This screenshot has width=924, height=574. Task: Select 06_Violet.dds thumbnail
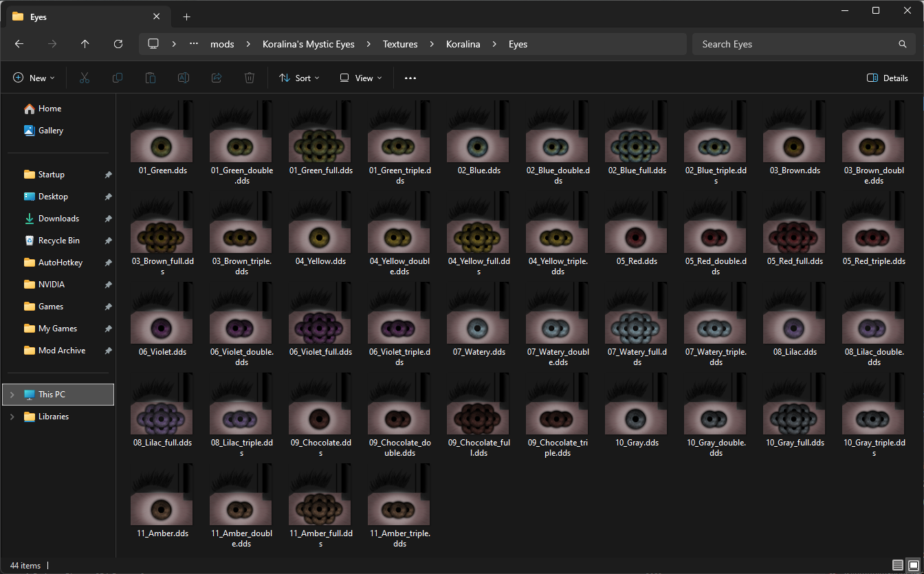coord(162,313)
